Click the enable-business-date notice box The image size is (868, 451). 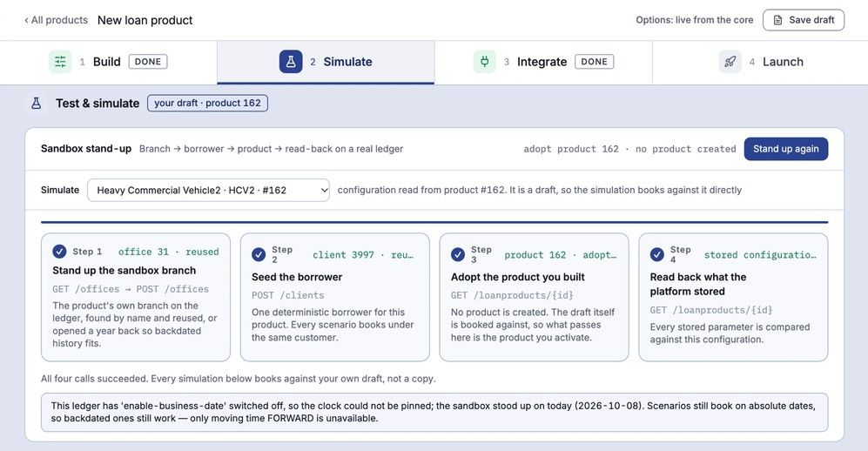click(434, 413)
